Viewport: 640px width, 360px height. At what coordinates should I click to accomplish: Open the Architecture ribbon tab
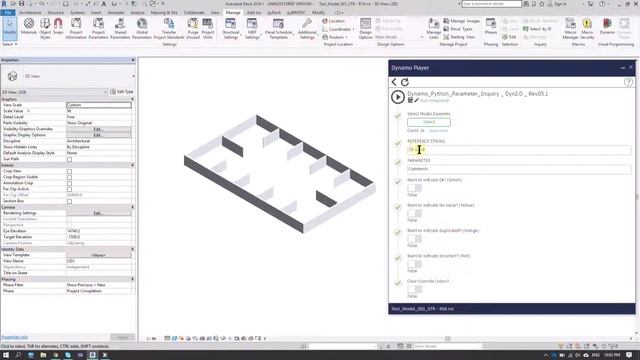pyautogui.click(x=30, y=13)
